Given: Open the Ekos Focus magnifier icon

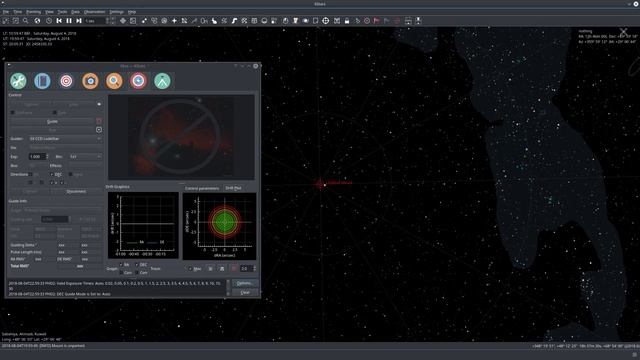Looking at the screenshot, I should 114,81.
